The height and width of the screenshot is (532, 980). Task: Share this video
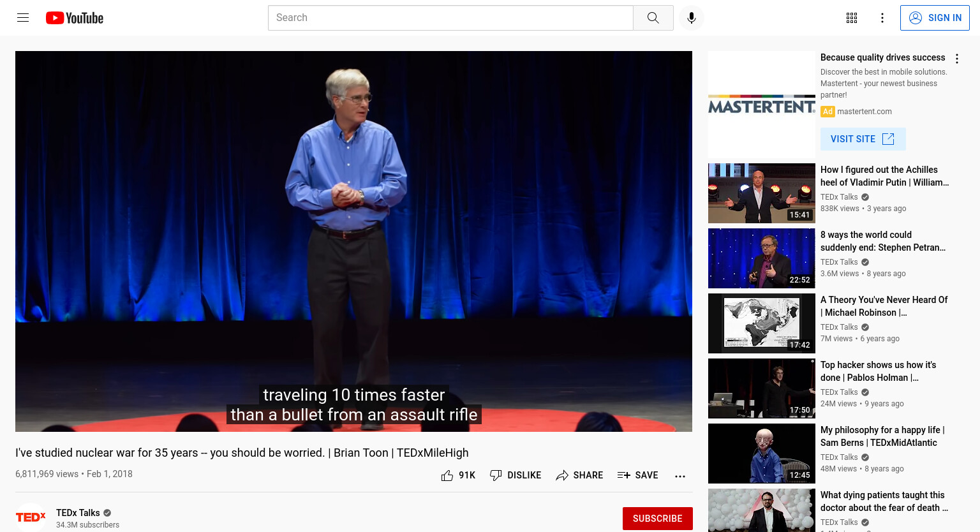point(579,475)
